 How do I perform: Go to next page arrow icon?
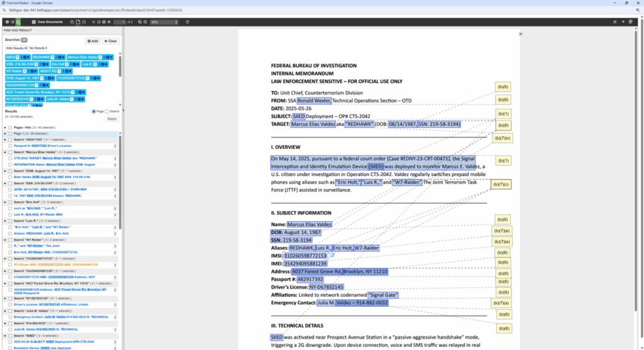[104, 22]
